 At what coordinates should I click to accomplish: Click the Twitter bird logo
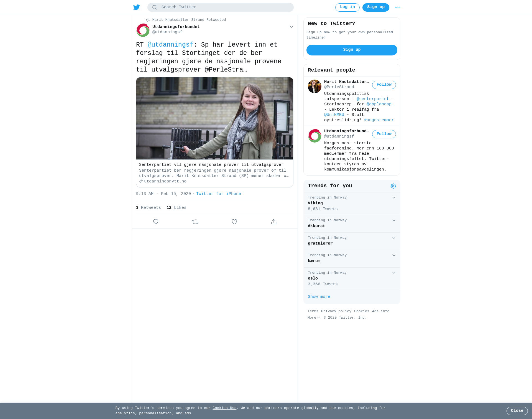(136, 7)
